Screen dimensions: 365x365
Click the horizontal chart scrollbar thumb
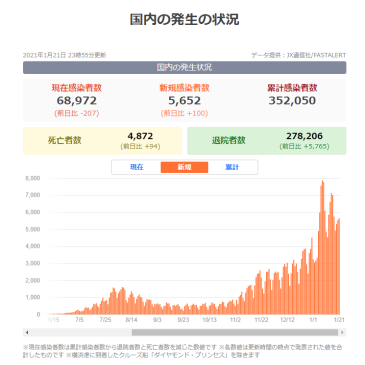pos(235,332)
